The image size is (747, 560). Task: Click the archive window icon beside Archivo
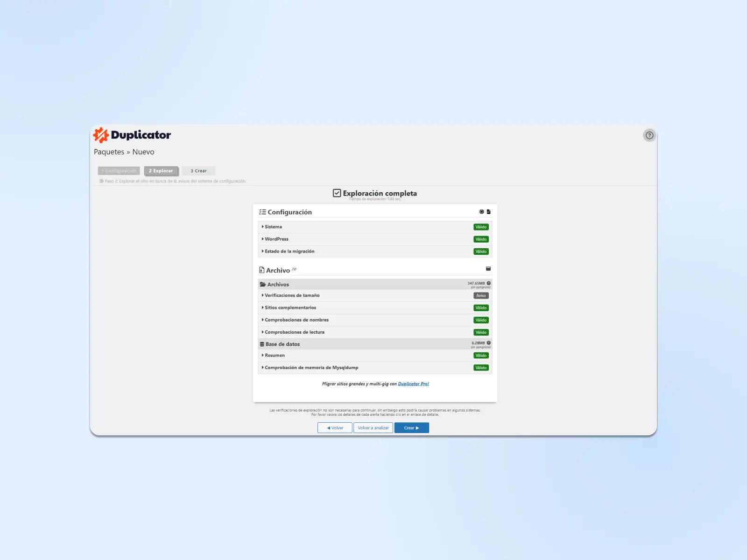tap(488, 269)
